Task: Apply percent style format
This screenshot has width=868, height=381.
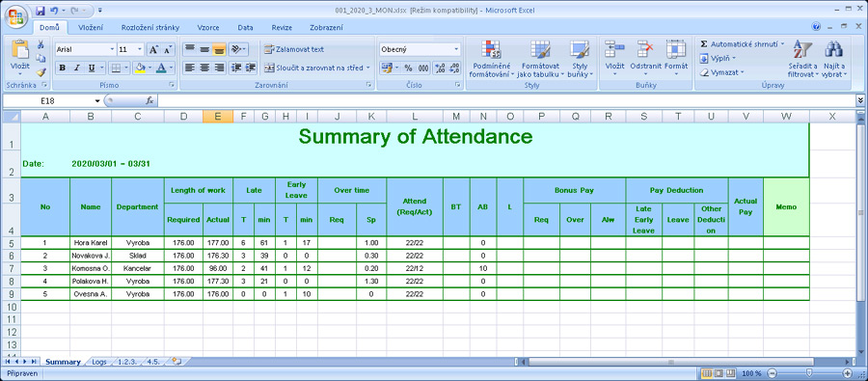Action: [408, 68]
